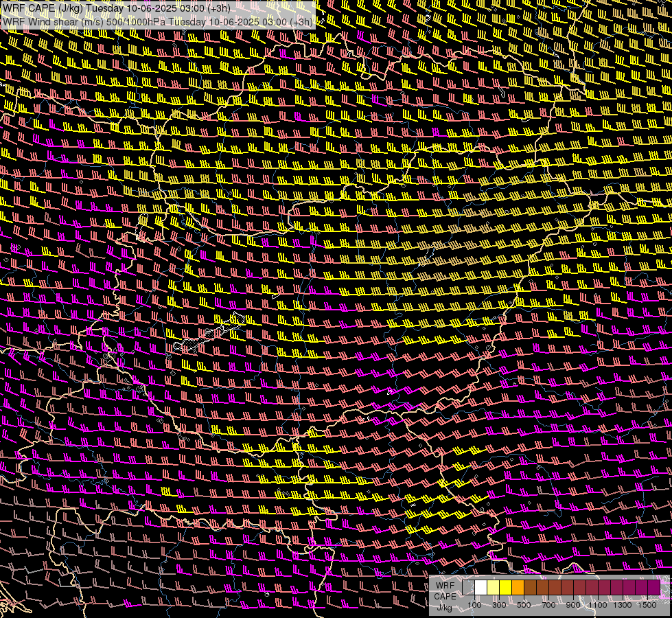Click the '900' legend value
This screenshot has height=618, width=672.
pyautogui.click(x=573, y=605)
